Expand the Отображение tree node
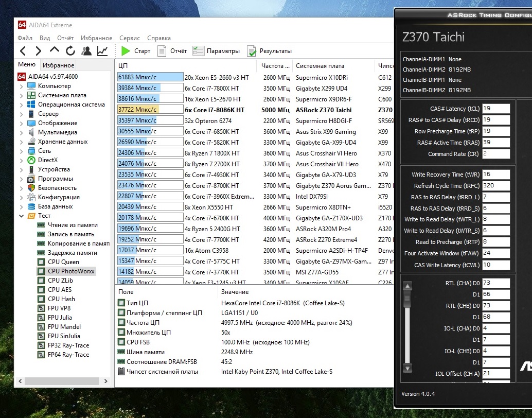This screenshot has width=532, height=418. coord(22,123)
